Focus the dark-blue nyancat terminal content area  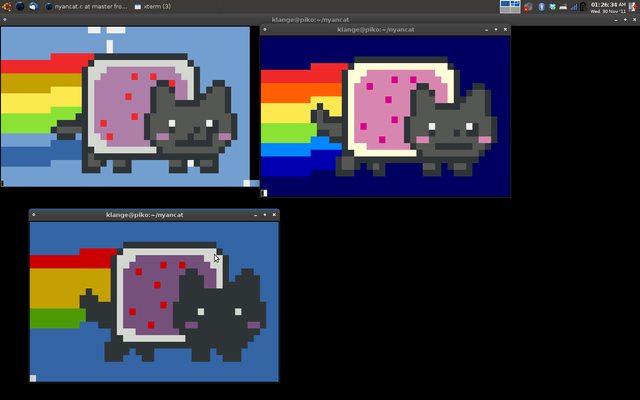(385, 116)
